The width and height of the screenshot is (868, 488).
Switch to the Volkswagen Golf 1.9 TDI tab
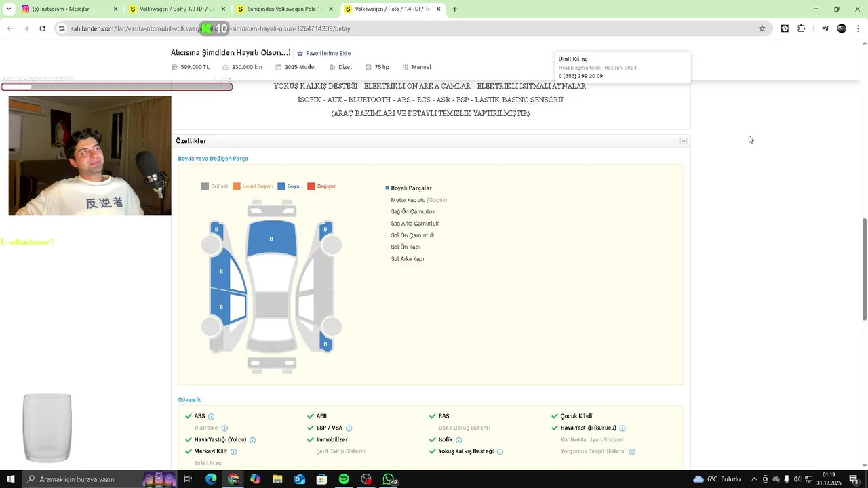(x=176, y=9)
